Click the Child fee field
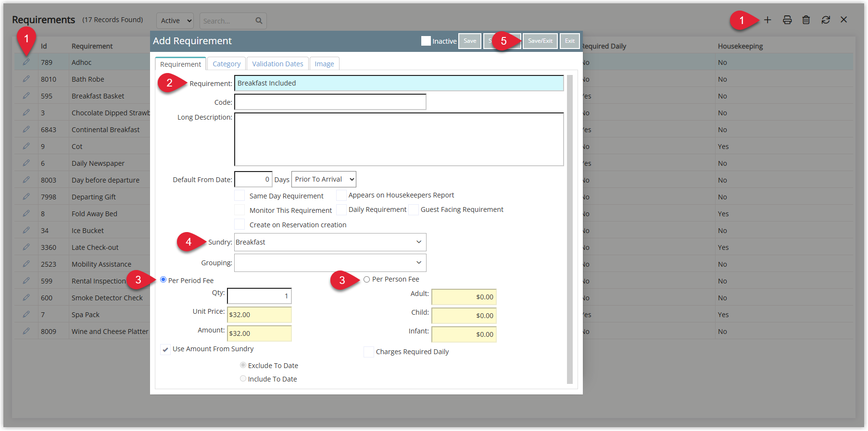 (464, 316)
